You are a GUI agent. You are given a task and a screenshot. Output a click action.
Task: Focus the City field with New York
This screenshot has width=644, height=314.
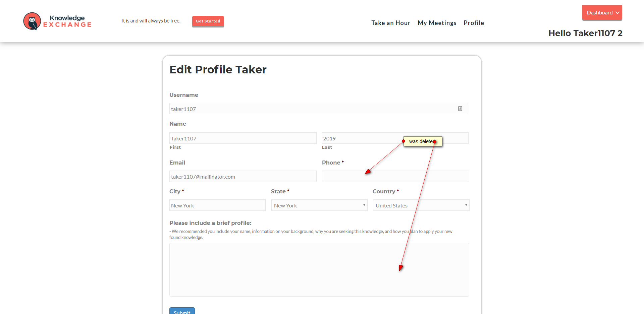coord(217,205)
